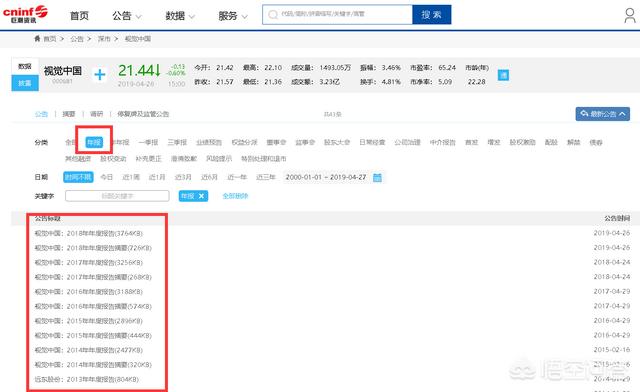Open the calendar date picker icon

(378, 177)
